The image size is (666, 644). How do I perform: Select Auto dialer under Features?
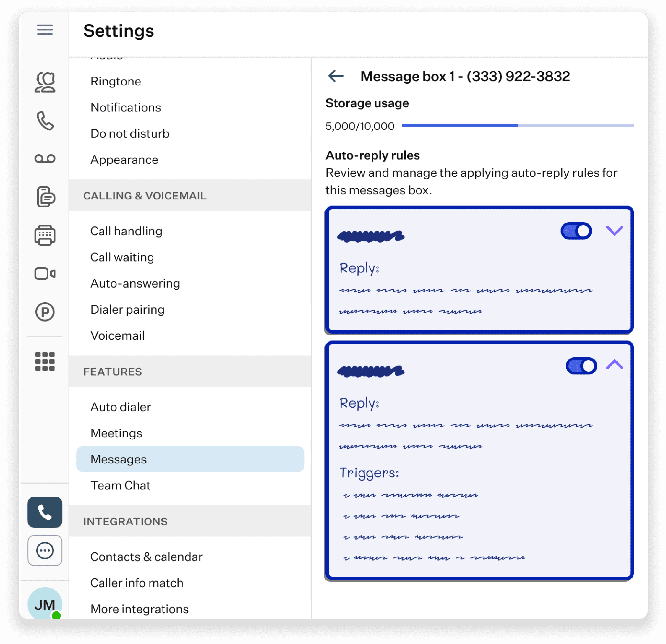point(121,407)
